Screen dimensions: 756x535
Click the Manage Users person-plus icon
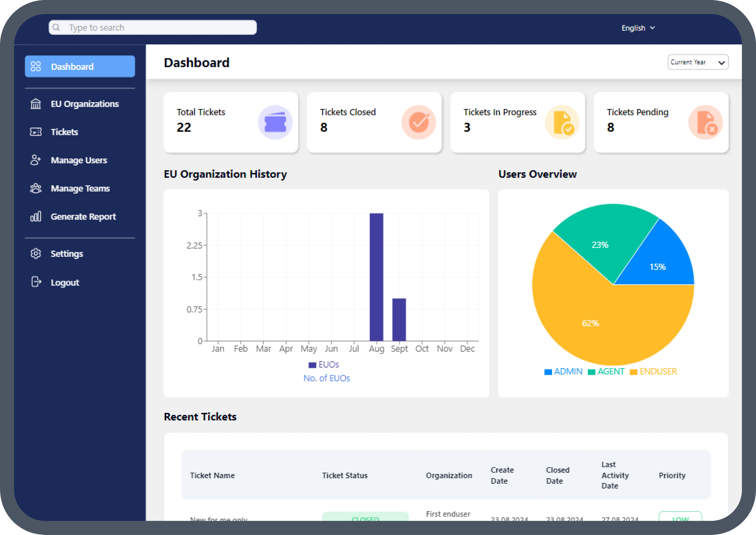coord(36,160)
